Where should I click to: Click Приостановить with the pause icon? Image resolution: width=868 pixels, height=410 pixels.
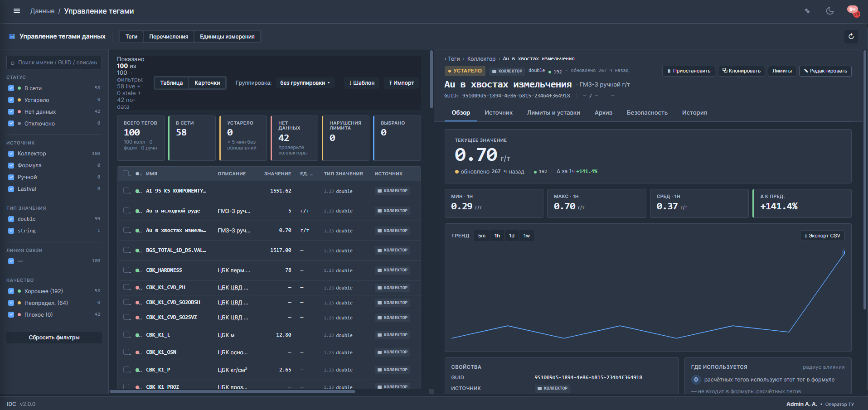point(689,71)
